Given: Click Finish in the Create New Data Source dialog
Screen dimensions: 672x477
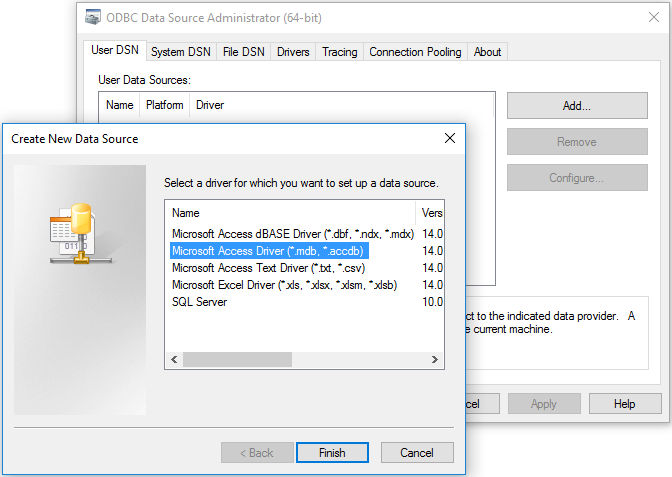Looking at the screenshot, I should click(x=332, y=453).
